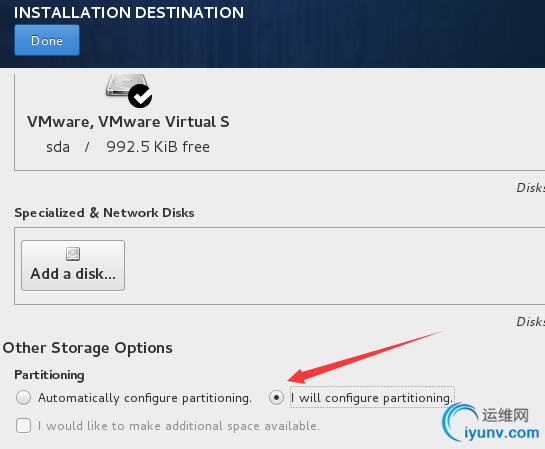Click the INSTALLATION DESTINATION title
545x449 pixels.
129,13
